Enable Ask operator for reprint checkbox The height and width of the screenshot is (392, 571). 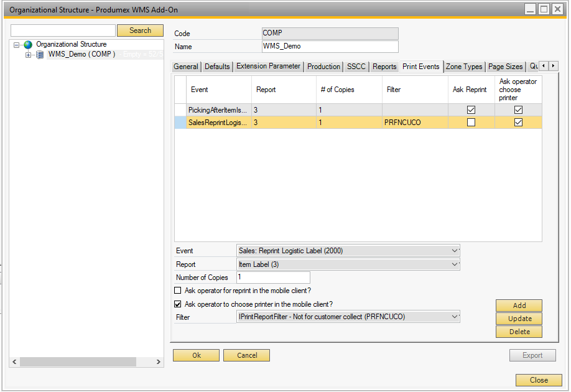pos(179,291)
